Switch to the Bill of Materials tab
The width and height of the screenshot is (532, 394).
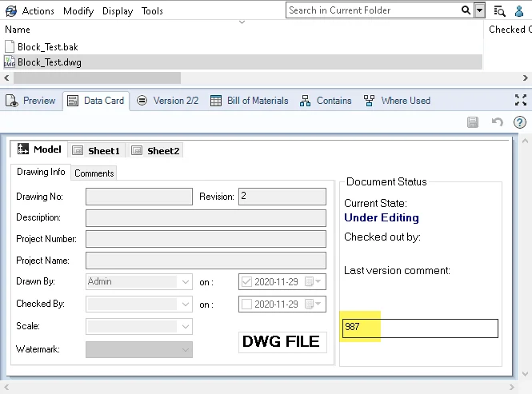[x=249, y=101]
